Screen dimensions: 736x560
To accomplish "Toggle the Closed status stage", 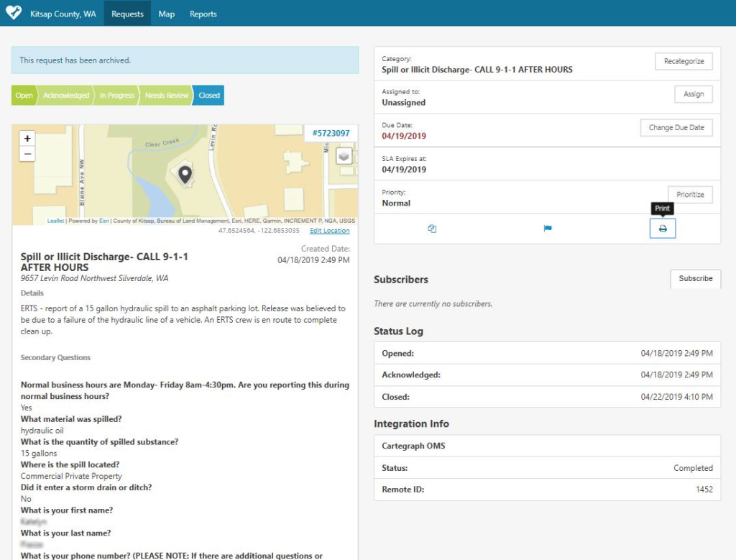I will [208, 94].
